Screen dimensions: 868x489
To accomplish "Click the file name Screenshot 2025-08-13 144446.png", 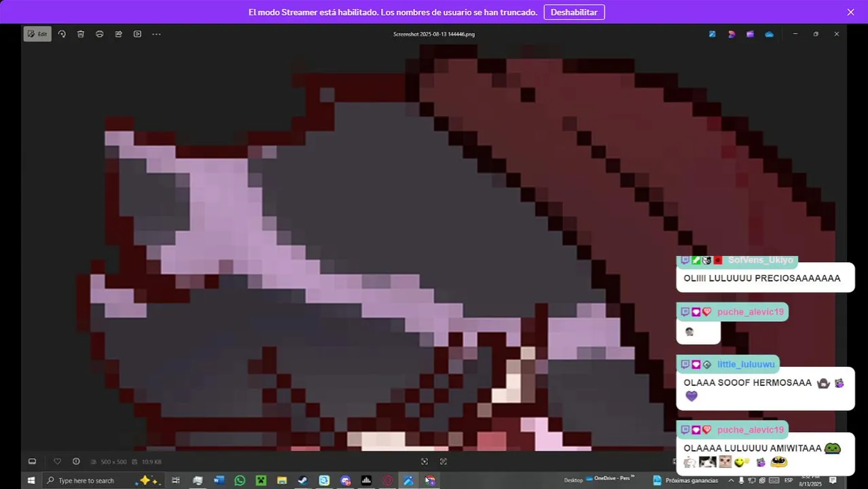I will (434, 34).
